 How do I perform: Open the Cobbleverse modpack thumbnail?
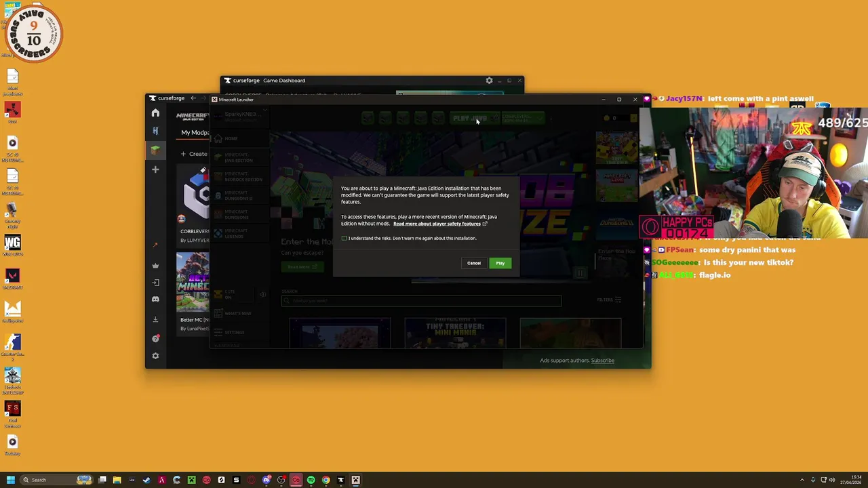pyautogui.click(x=193, y=195)
